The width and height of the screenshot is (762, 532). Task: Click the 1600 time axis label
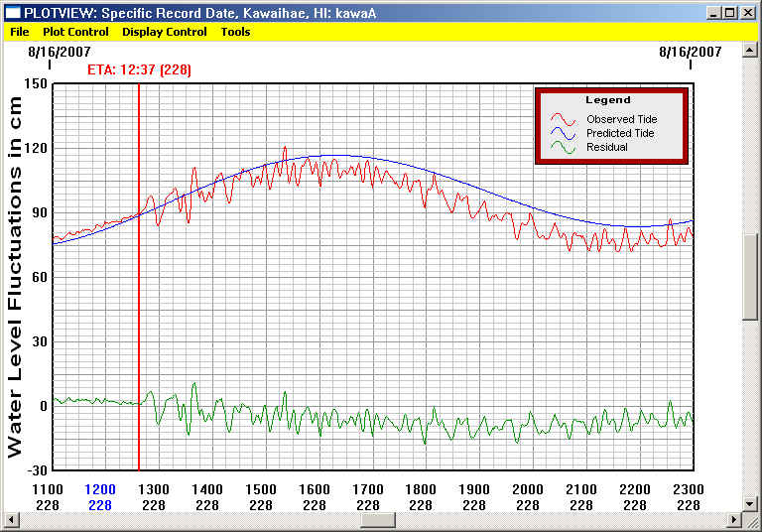(314, 489)
